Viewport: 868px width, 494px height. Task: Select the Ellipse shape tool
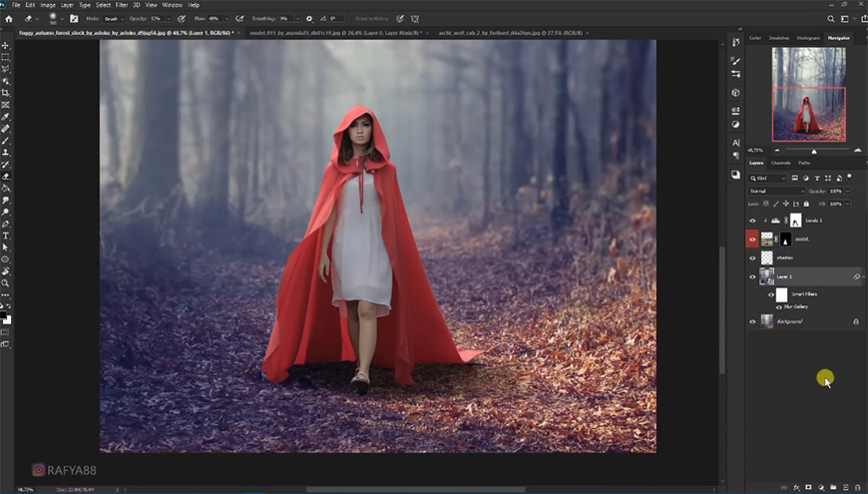tap(6, 259)
